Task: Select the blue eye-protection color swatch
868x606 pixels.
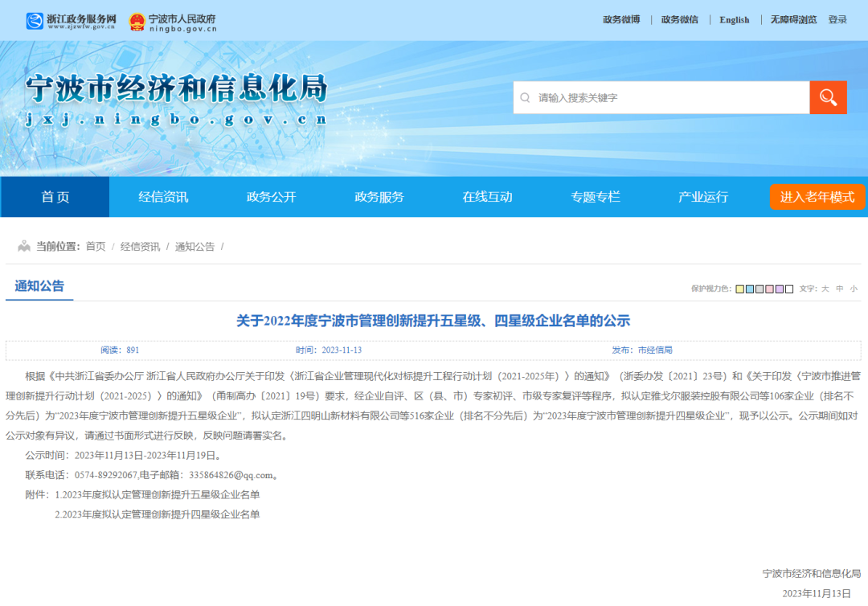Action: point(750,289)
